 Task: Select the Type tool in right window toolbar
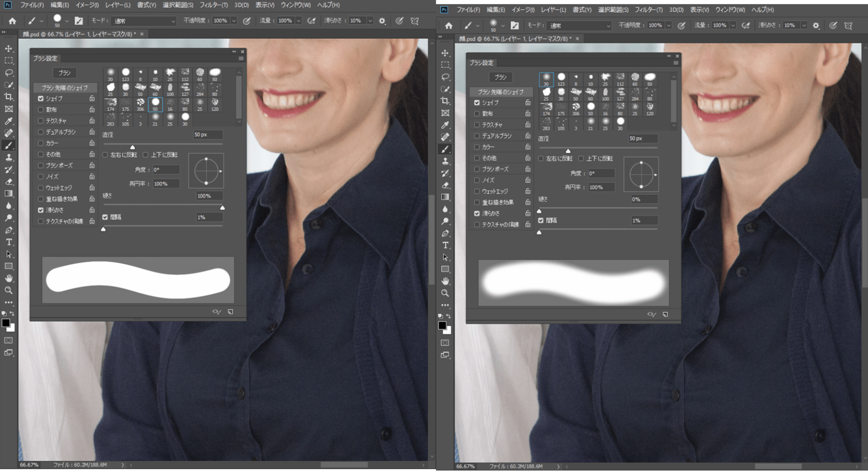point(445,245)
